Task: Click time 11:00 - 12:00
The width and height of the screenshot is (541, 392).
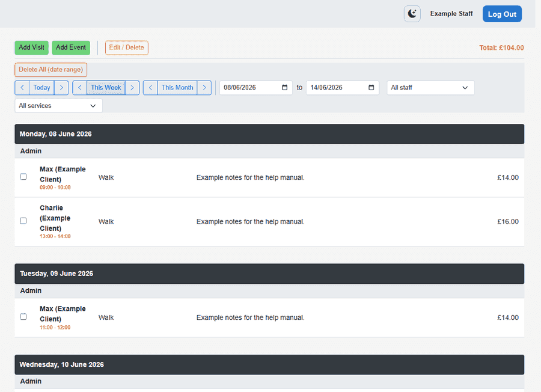Action: coord(55,328)
